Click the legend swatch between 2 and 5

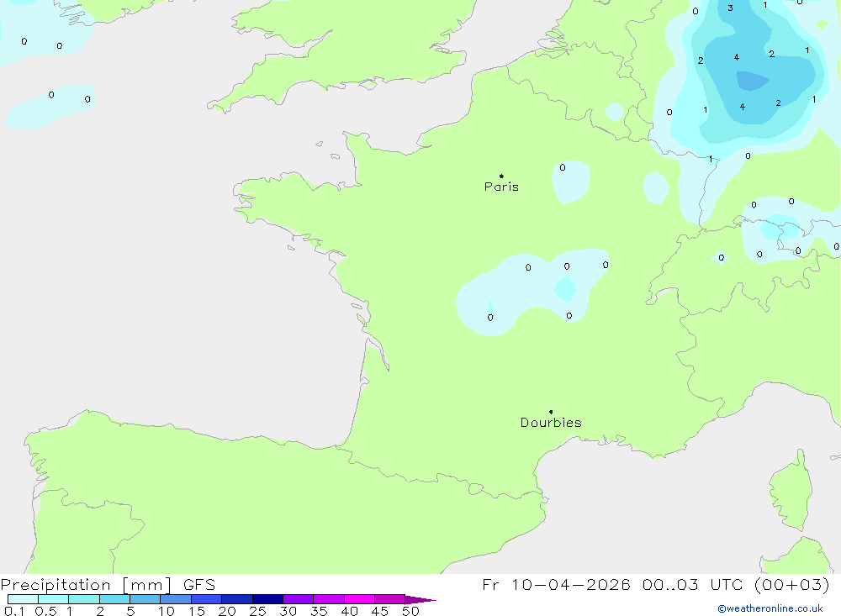[114, 599]
